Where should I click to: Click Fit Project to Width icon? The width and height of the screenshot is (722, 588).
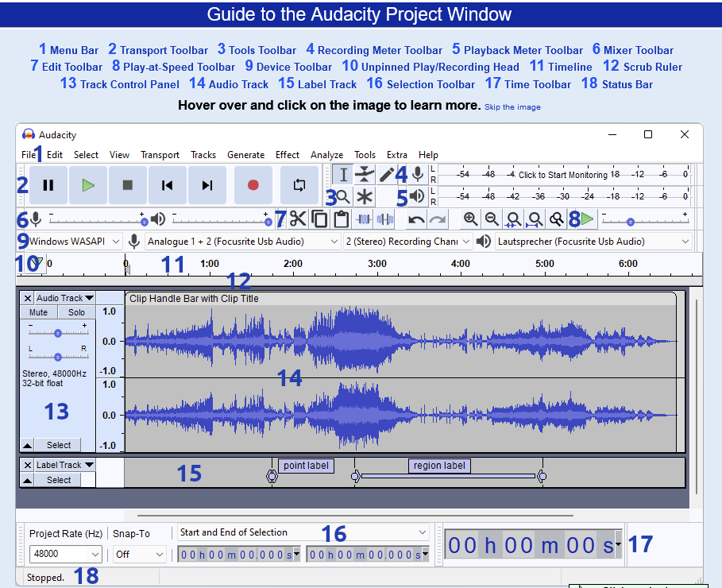[535, 219]
